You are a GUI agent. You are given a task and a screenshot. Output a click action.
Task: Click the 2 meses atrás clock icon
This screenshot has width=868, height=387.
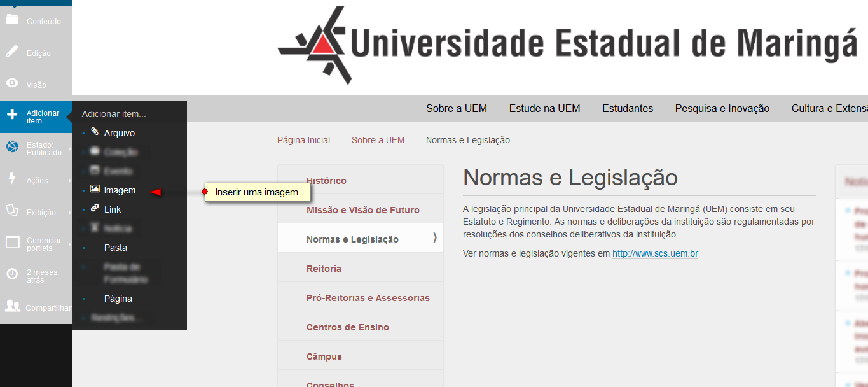click(x=12, y=274)
